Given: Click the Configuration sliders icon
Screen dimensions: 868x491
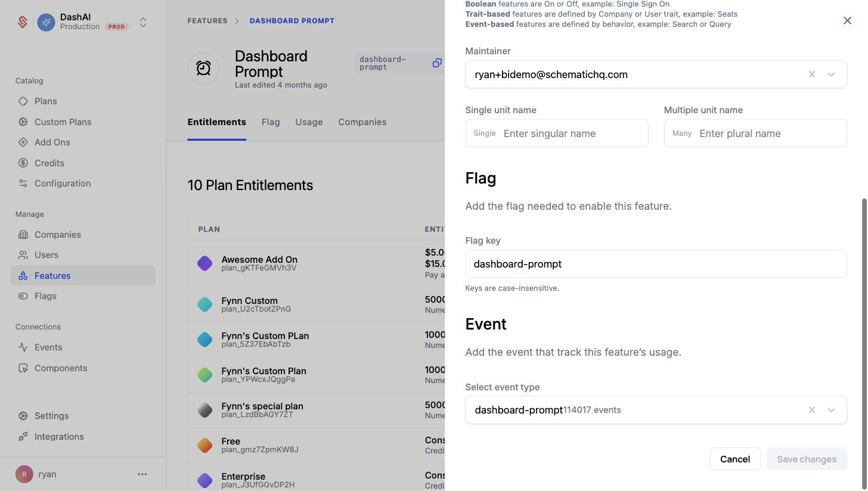Looking at the screenshot, I should 23,184.
